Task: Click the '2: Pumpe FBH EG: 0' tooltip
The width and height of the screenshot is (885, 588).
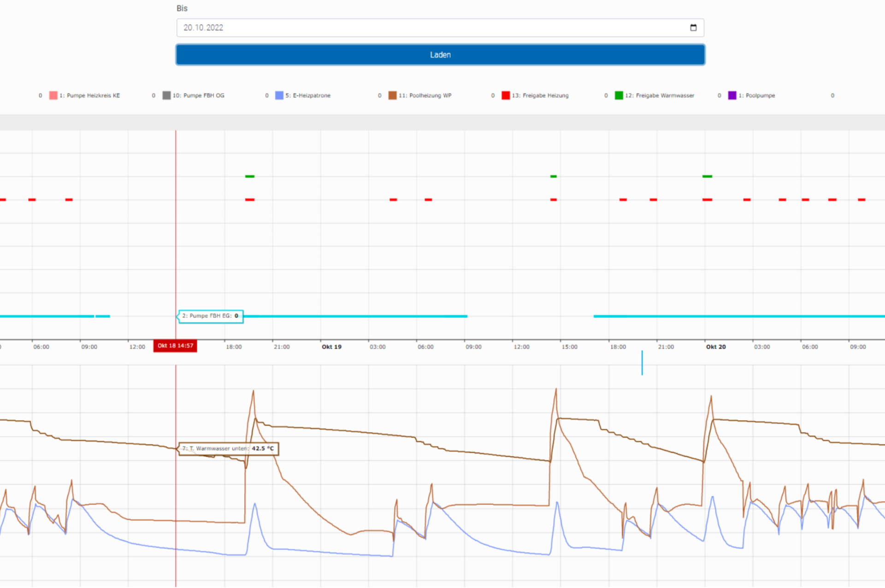Action: [210, 316]
